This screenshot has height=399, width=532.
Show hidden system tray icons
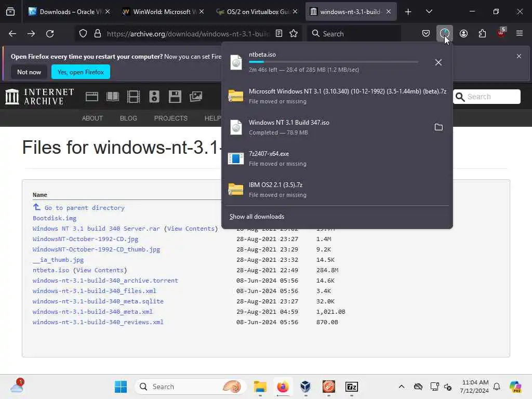click(x=402, y=387)
